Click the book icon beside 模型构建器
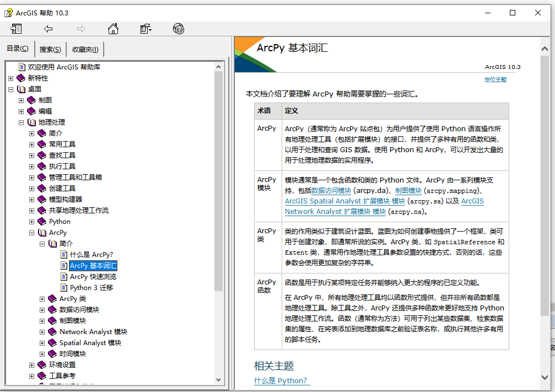The image size is (555, 392). (42, 200)
